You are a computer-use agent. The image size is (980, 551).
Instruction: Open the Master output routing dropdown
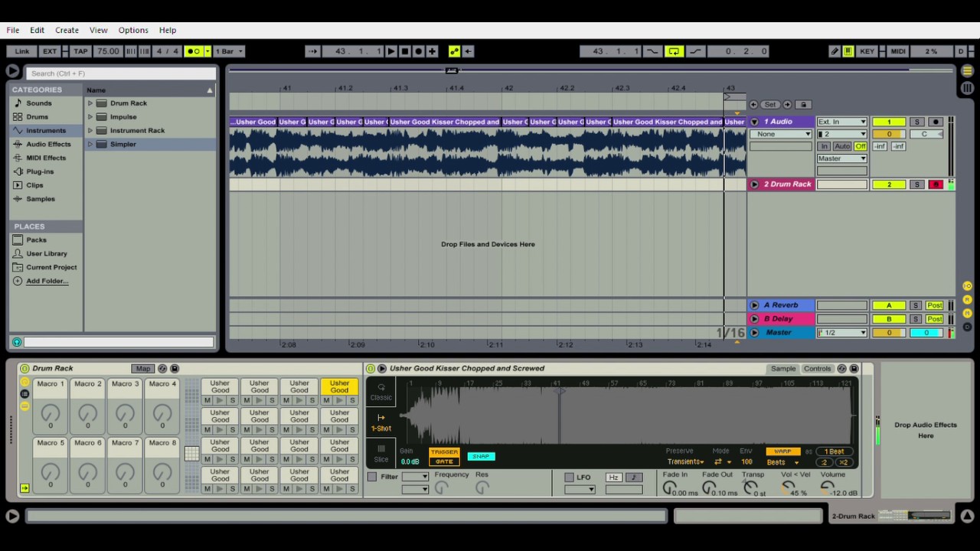click(x=841, y=158)
